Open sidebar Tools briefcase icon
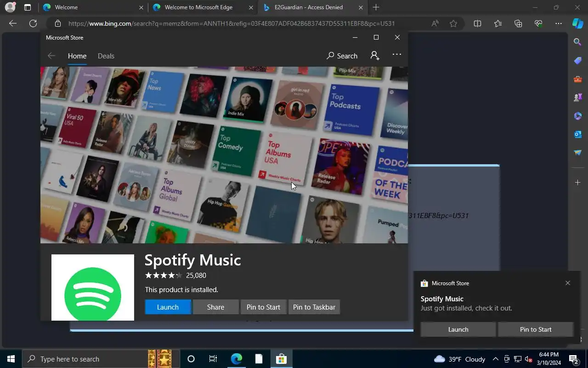Image resolution: width=588 pixels, height=368 pixels. click(578, 79)
